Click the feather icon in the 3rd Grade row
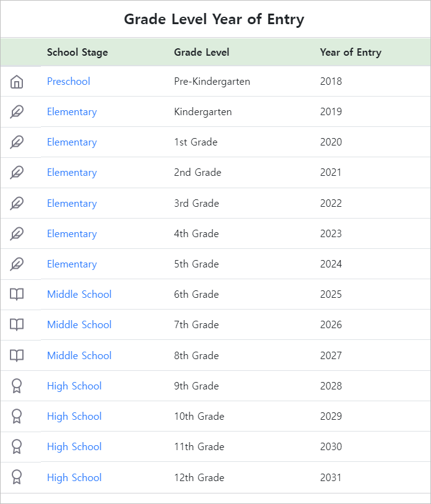The width and height of the screenshot is (431, 504). (17, 204)
